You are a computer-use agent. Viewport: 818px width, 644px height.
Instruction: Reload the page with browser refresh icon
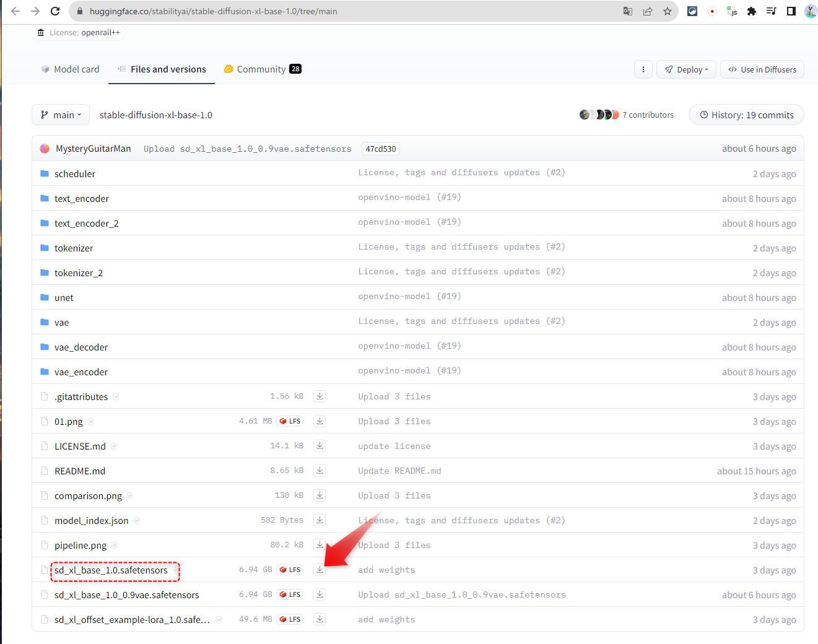coord(55,11)
